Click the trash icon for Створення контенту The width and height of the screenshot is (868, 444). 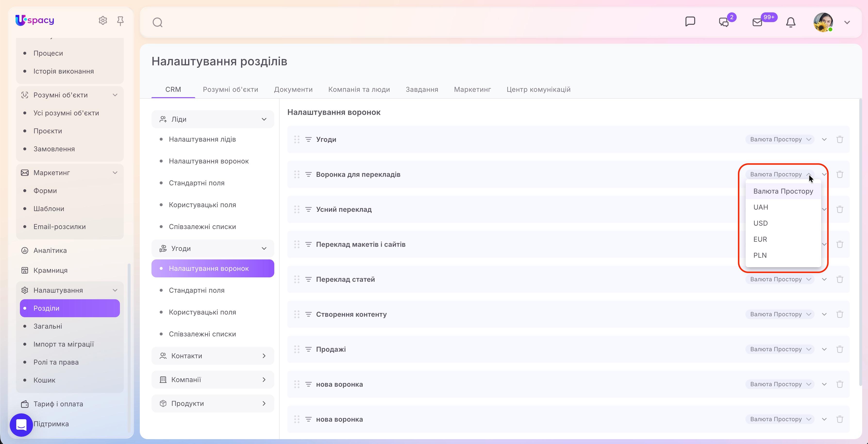840,314
